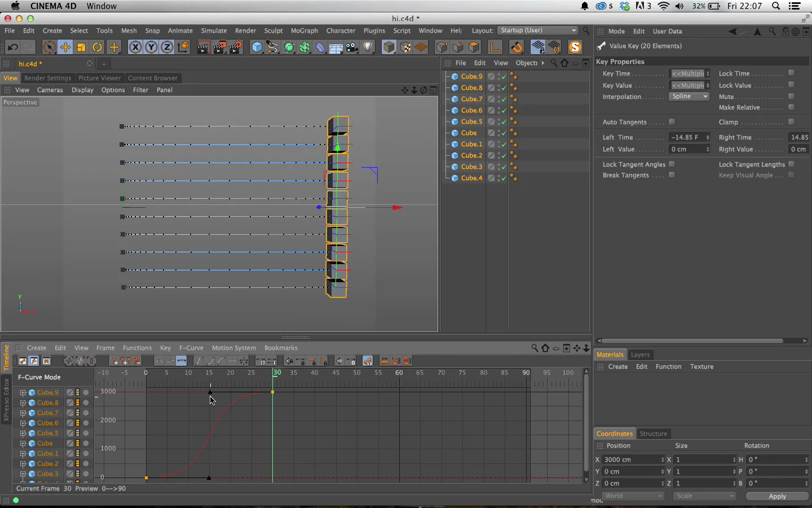Open the MoGraph menu

[x=304, y=30]
